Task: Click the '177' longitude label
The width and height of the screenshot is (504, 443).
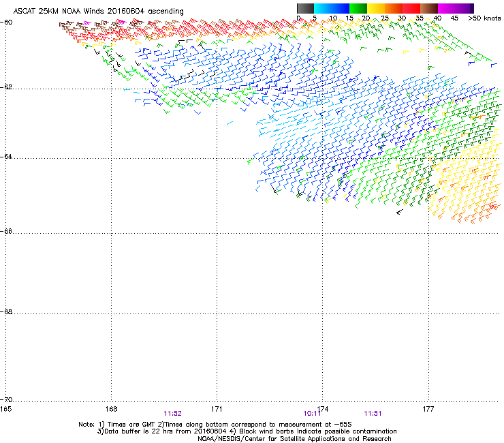Action: coord(428,409)
